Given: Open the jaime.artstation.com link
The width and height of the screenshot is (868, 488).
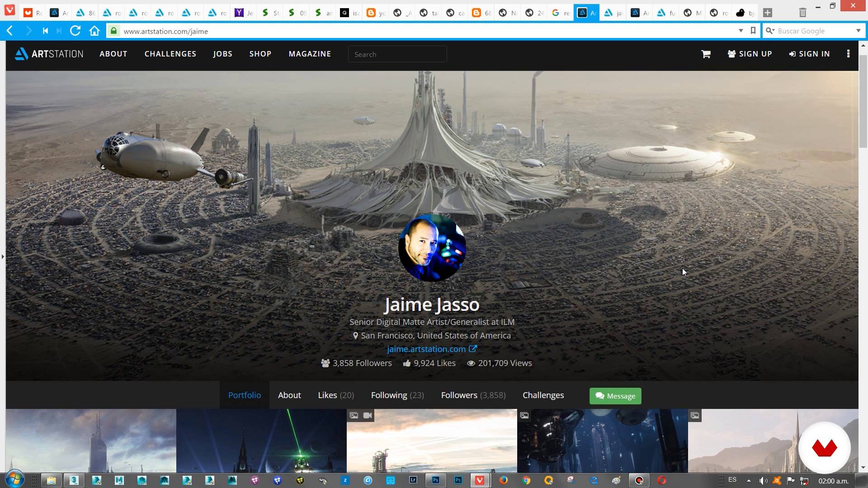Looking at the screenshot, I should [x=432, y=349].
